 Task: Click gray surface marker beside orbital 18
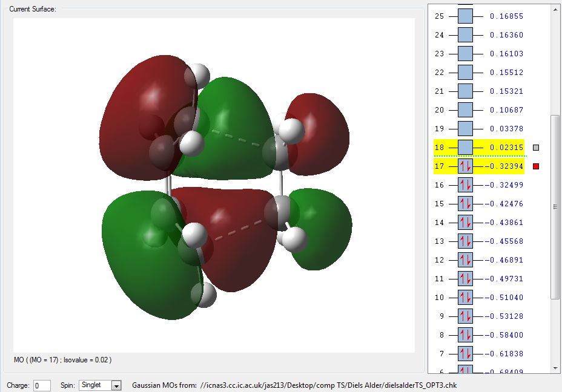coord(536,148)
